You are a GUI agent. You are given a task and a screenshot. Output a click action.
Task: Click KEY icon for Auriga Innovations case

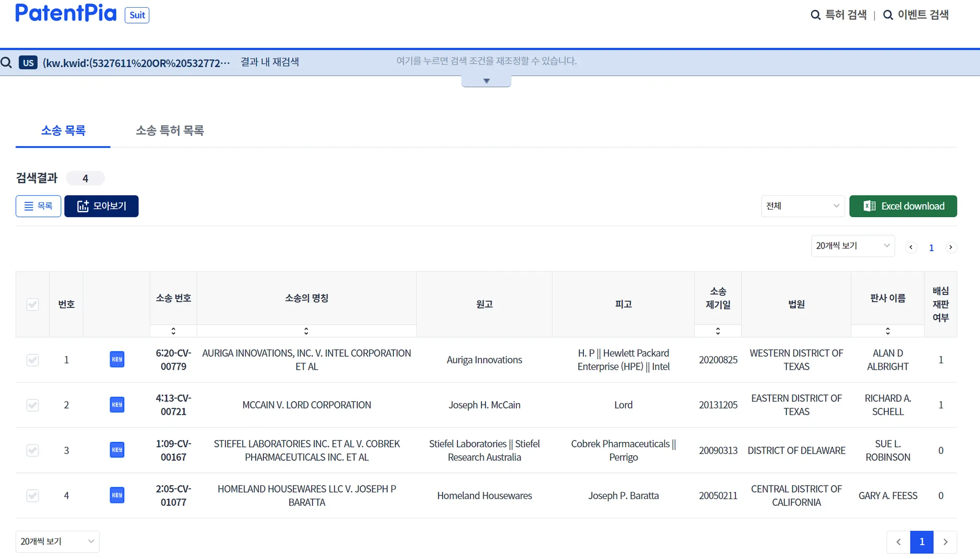pyautogui.click(x=117, y=360)
